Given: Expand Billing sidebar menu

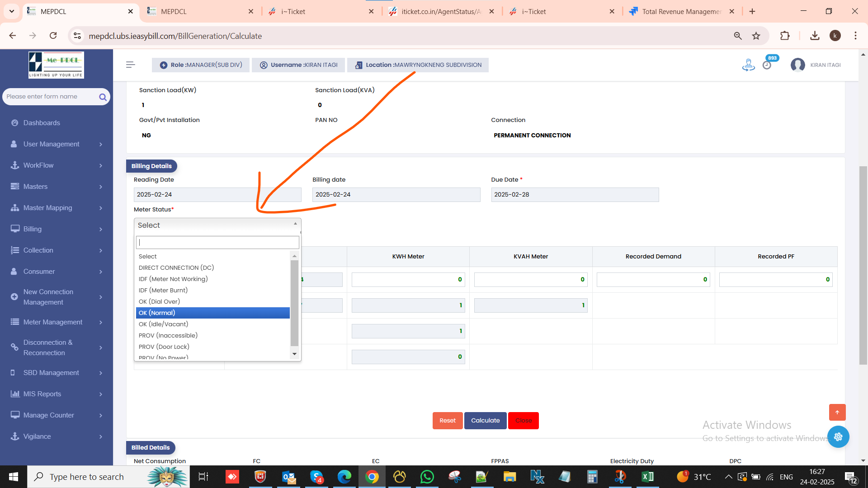Looking at the screenshot, I should click(57, 229).
